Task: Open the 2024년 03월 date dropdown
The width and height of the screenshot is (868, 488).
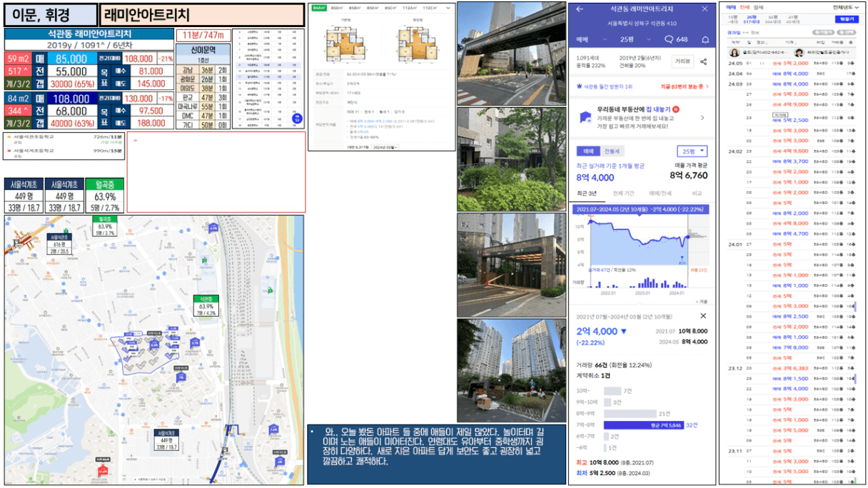Action: coord(386,147)
